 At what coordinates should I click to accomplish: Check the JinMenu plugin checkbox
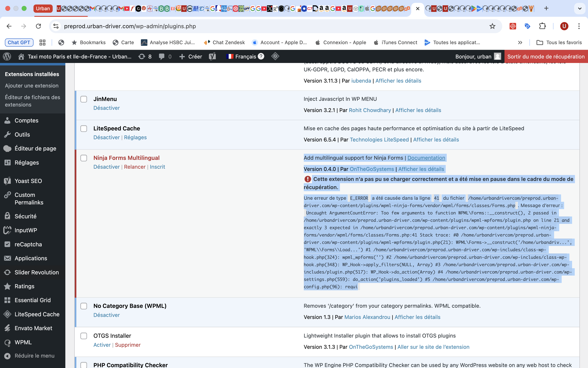(84, 99)
